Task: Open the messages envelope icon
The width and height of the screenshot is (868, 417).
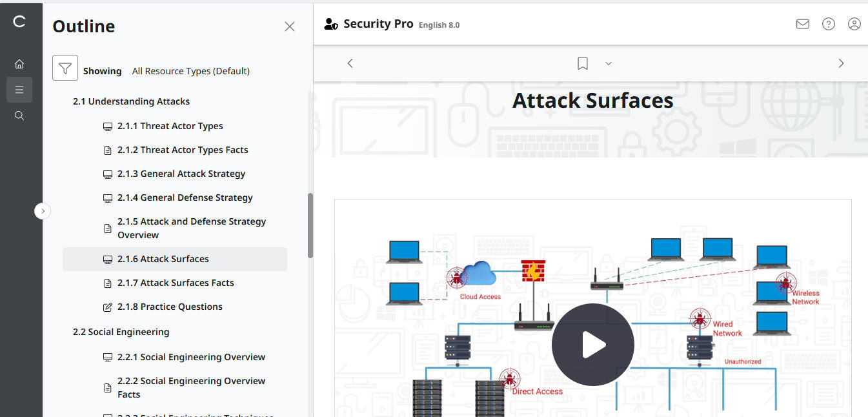Action: click(802, 23)
